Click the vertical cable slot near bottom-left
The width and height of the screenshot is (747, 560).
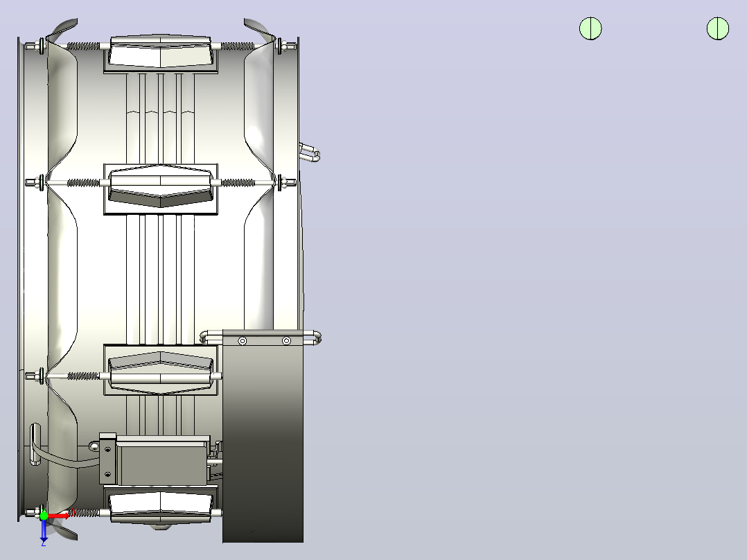point(35,444)
